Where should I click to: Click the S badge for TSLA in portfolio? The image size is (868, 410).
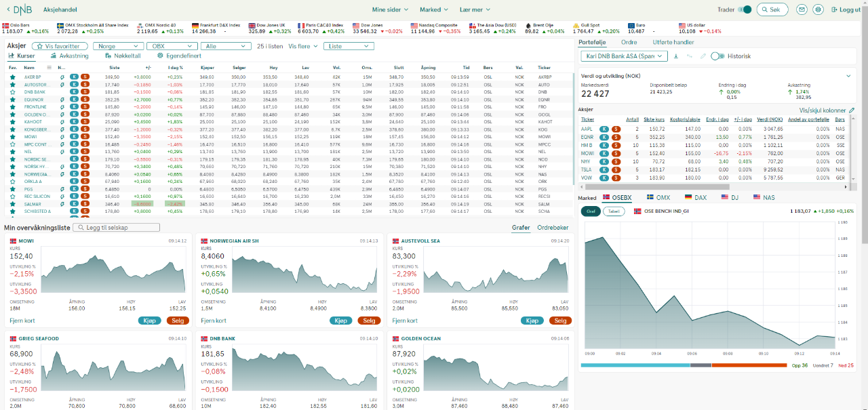(616, 169)
